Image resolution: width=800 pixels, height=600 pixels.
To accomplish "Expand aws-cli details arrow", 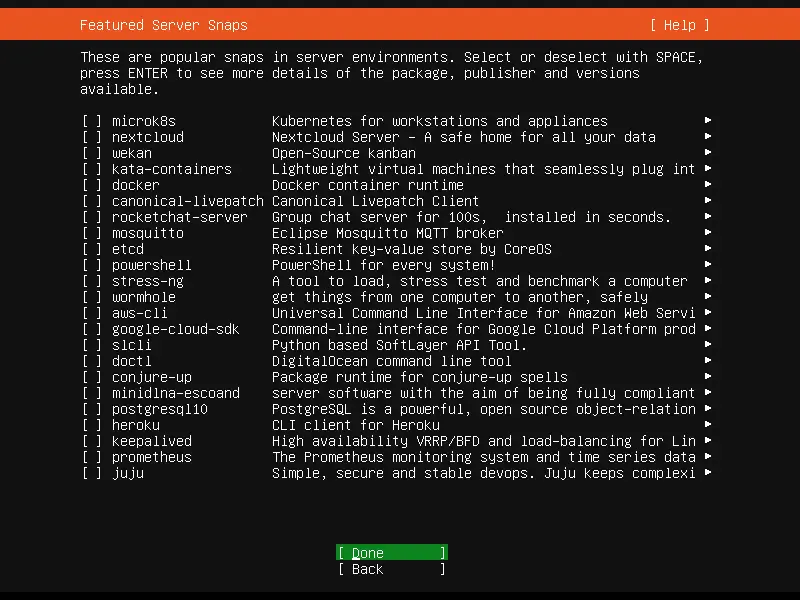I will pyautogui.click(x=708, y=312).
